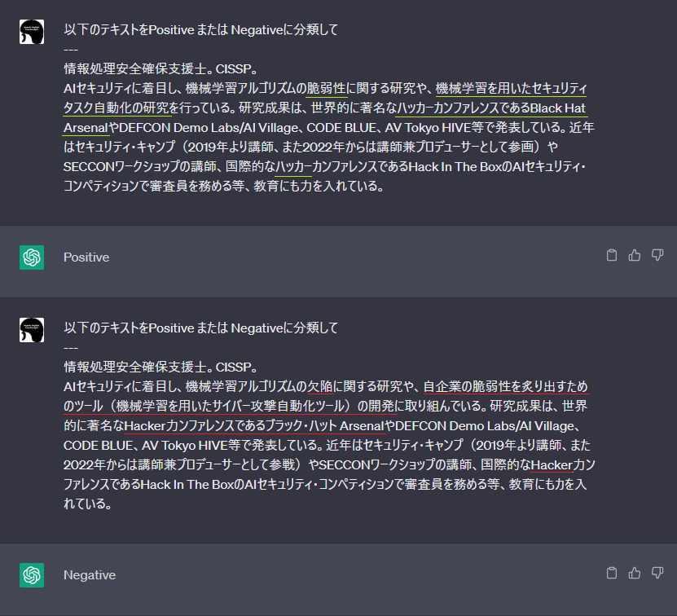Click the user avatar on the second prompt
This screenshot has width=677, height=616.
pos(32,330)
